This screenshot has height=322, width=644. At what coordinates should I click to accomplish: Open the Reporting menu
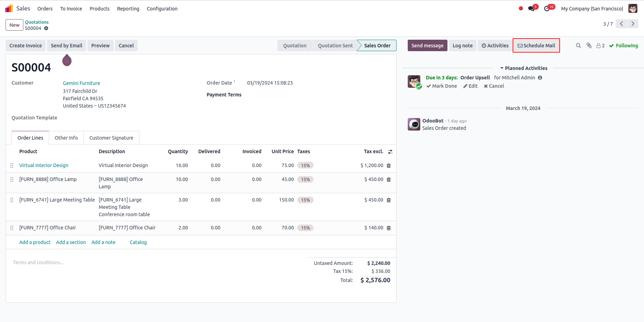(128, 9)
